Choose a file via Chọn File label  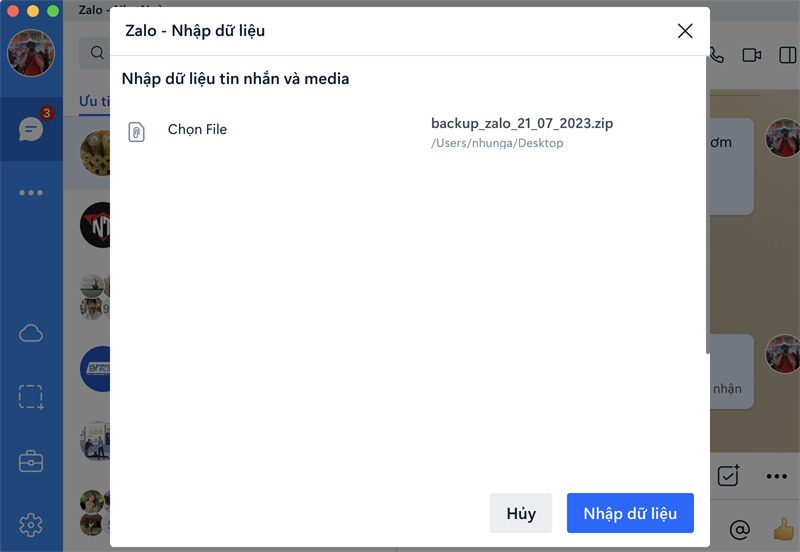click(x=197, y=130)
